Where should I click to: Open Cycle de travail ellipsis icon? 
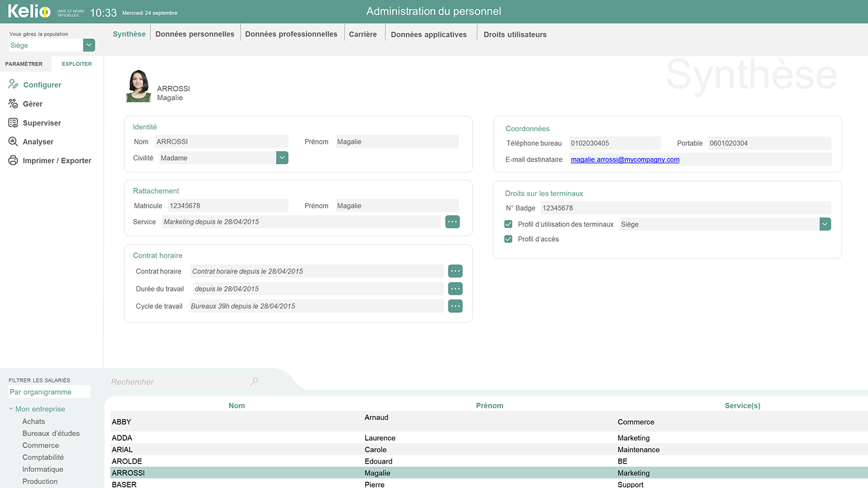pos(455,306)
